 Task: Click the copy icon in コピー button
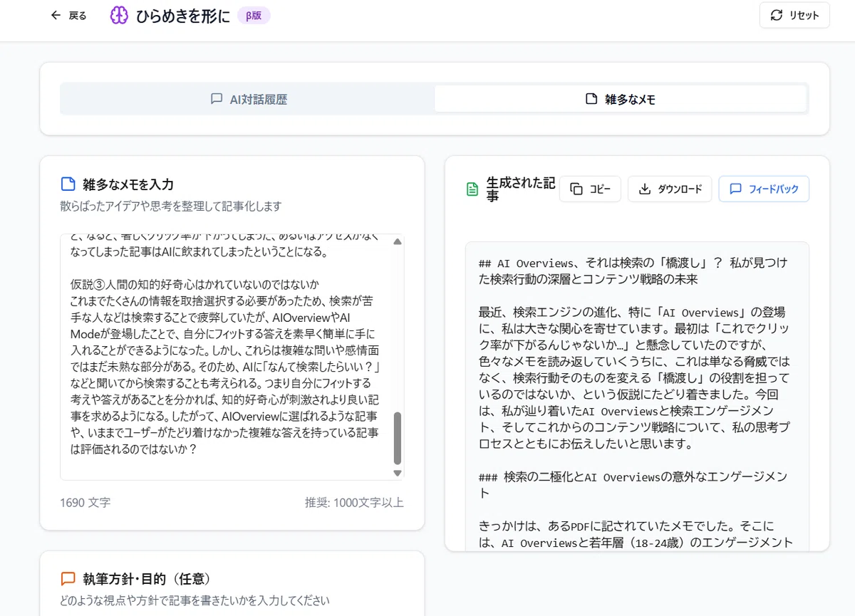coord(576,189)
